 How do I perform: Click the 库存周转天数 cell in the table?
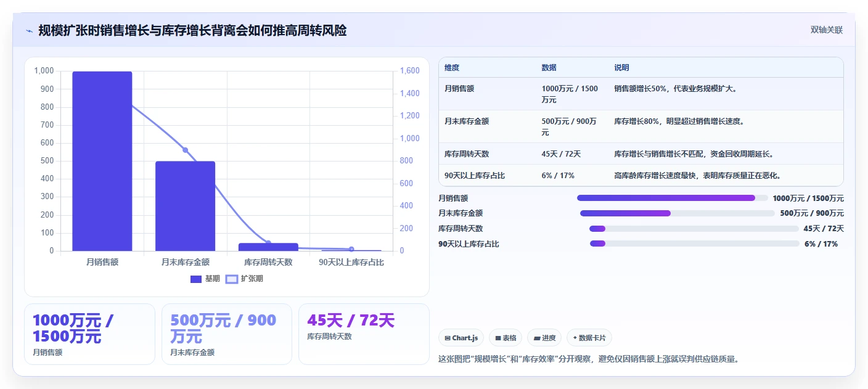(x=467, y=154)
